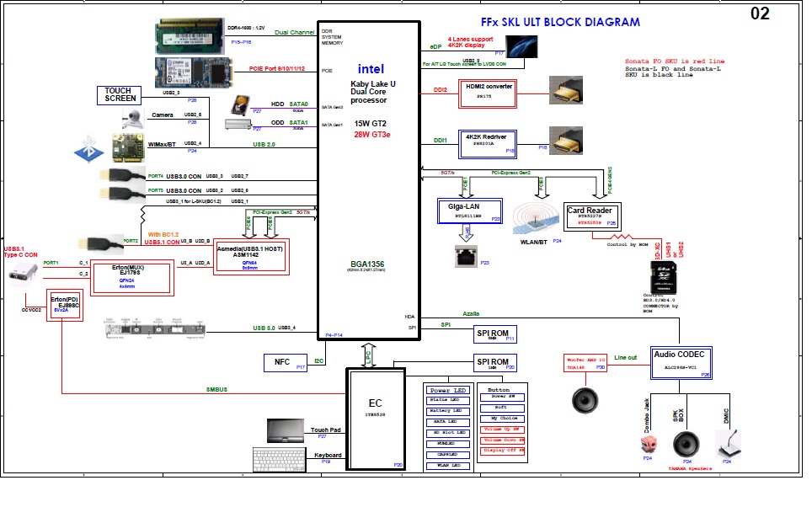Select the Audio CODEC block
This screenshot has width=812, height=507.
[x=681, y=362]
